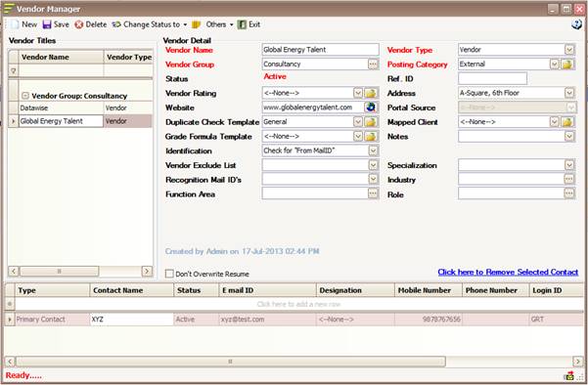The height and width of the screenshot is (385, 588).
Task: Select the Datawise vendor row
Action: coord(80,107)
